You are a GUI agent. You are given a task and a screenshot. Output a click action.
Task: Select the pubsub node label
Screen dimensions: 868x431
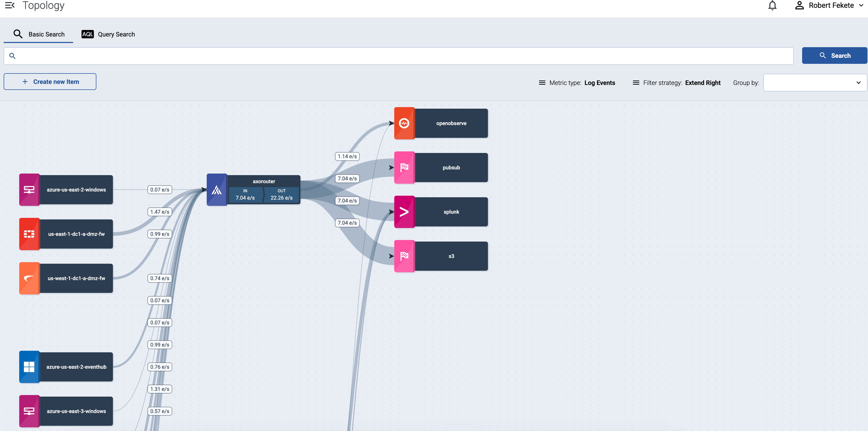coord(451,167)
